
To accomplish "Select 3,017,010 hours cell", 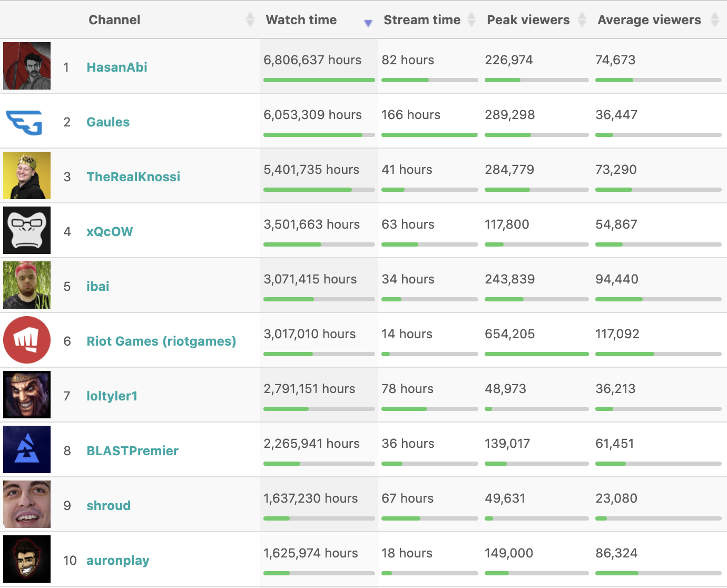I will click(x=310, y=334).
